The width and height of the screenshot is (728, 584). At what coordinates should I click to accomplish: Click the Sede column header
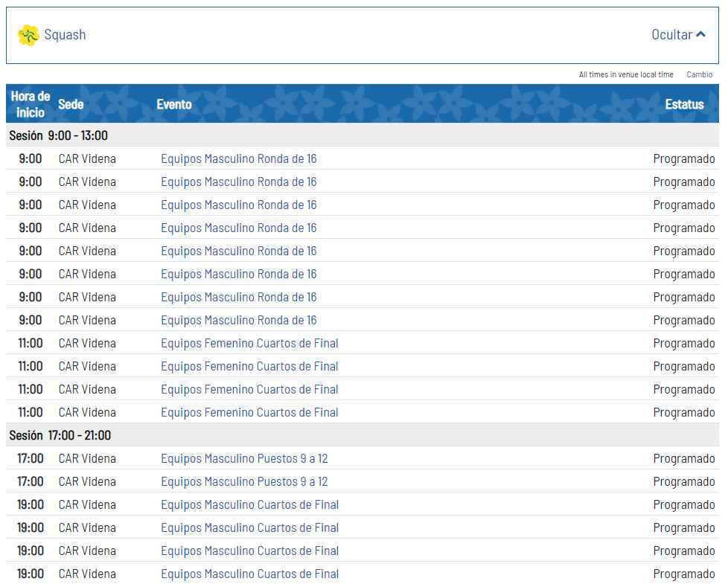pos(71,104)
